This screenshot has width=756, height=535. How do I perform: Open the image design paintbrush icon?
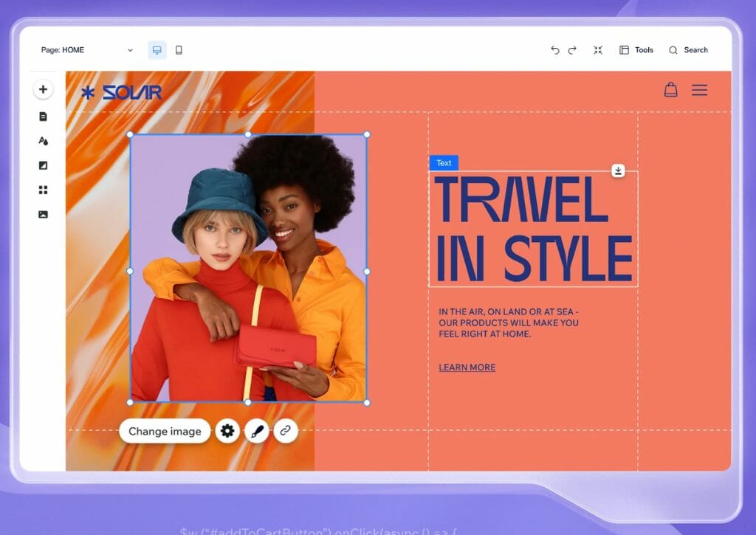pyautogui.click(x=256, y=431)
